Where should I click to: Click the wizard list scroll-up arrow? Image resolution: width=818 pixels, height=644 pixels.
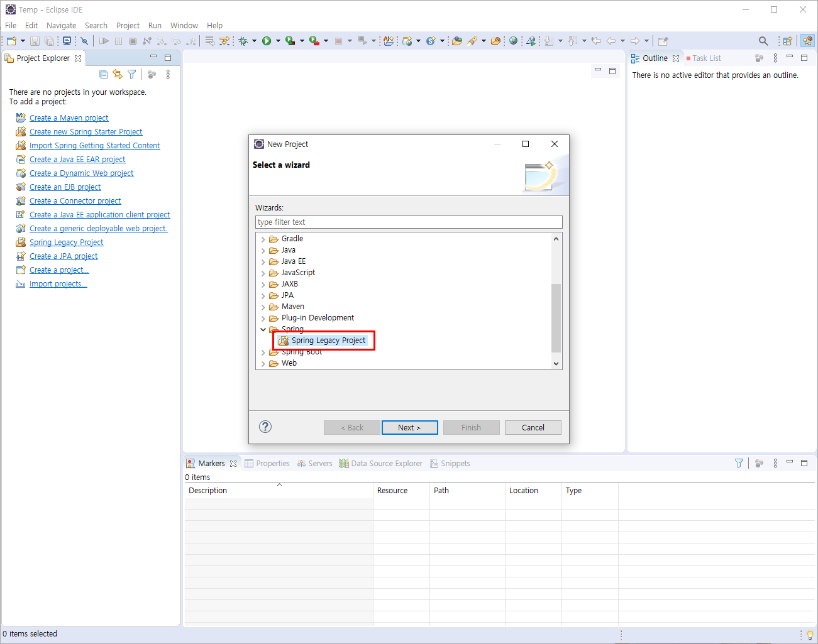point(556,239)
